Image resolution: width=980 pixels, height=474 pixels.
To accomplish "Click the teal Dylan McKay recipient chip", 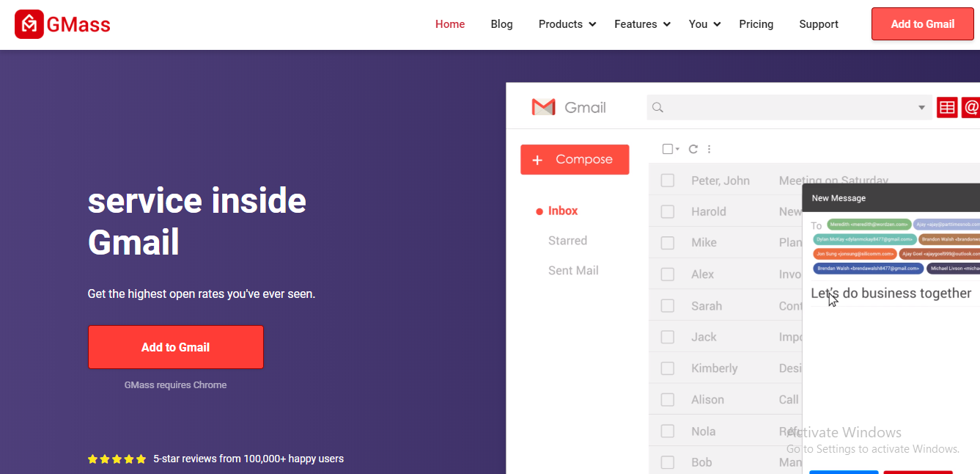I will point(864,239).
